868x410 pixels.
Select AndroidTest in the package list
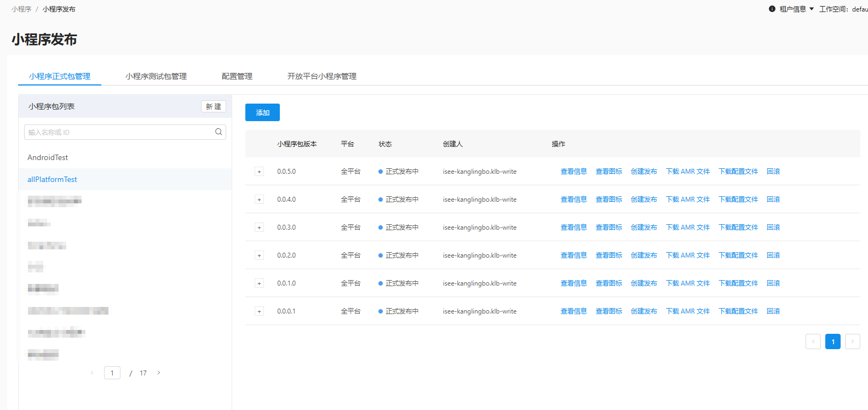[48, 157]
